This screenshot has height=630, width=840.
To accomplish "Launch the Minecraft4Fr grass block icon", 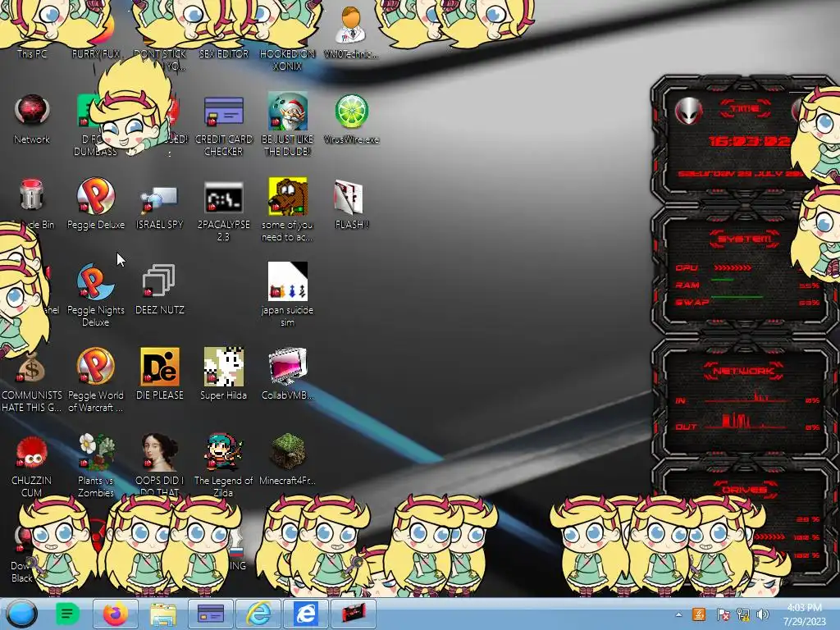I will [x=287, y=452].
